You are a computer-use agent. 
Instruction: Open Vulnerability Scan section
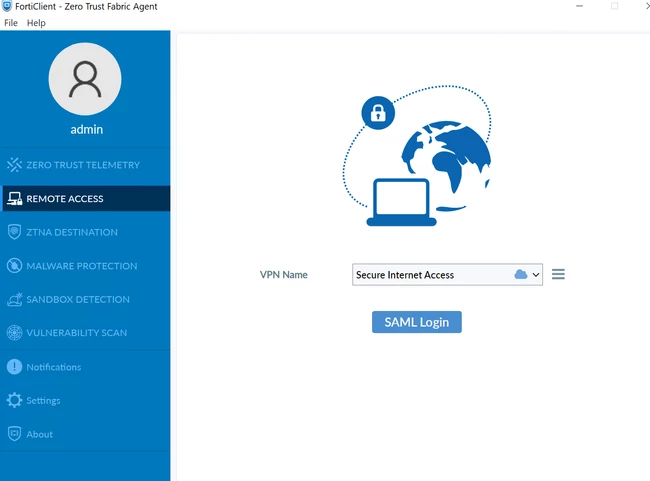coord(85,333)
